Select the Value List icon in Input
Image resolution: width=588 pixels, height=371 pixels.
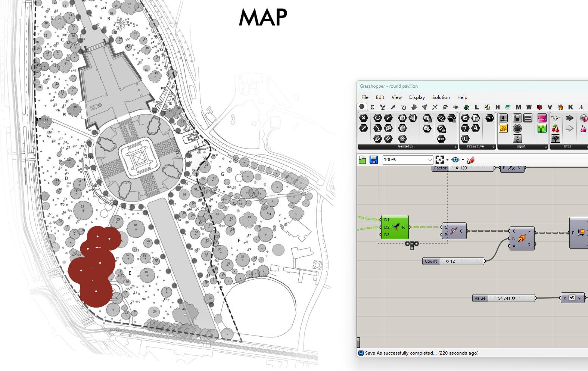point(528,118)
